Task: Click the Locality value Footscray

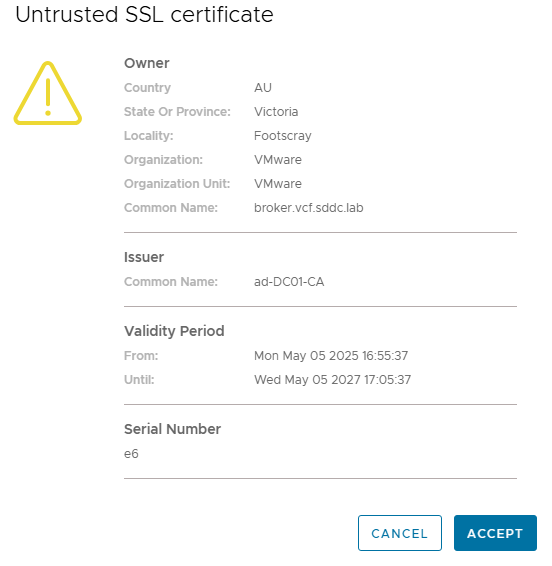Action: (283, 136)
